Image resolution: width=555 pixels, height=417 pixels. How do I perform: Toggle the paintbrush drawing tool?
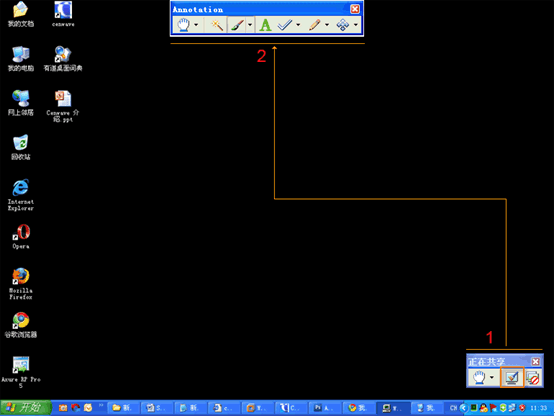pyautogui.click(x=236, y=25)
